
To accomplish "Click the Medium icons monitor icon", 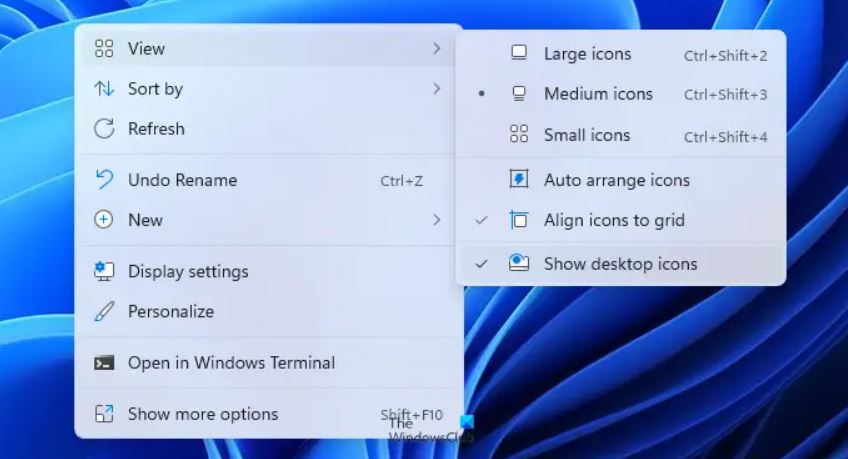I will 519,94.
